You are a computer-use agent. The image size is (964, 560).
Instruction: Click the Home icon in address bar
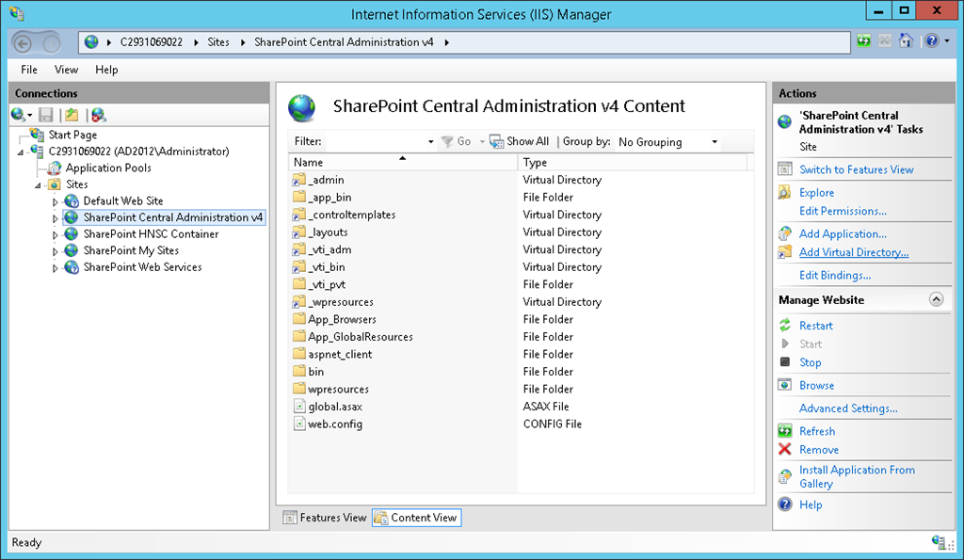[906, 41]
